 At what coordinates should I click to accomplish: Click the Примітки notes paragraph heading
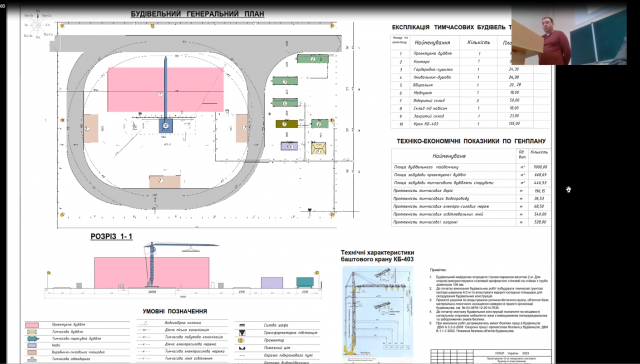tap(438, 270)
